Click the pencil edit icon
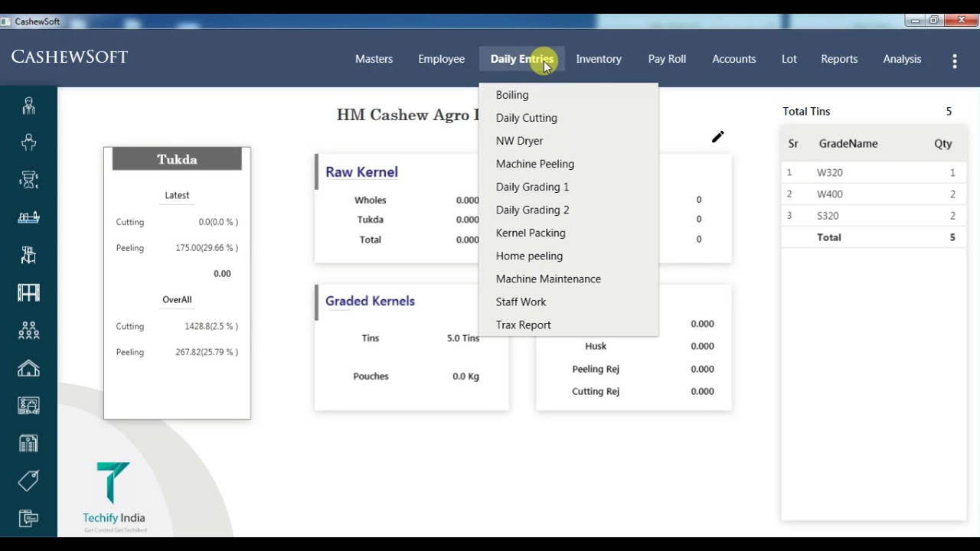 pos(717,136)
